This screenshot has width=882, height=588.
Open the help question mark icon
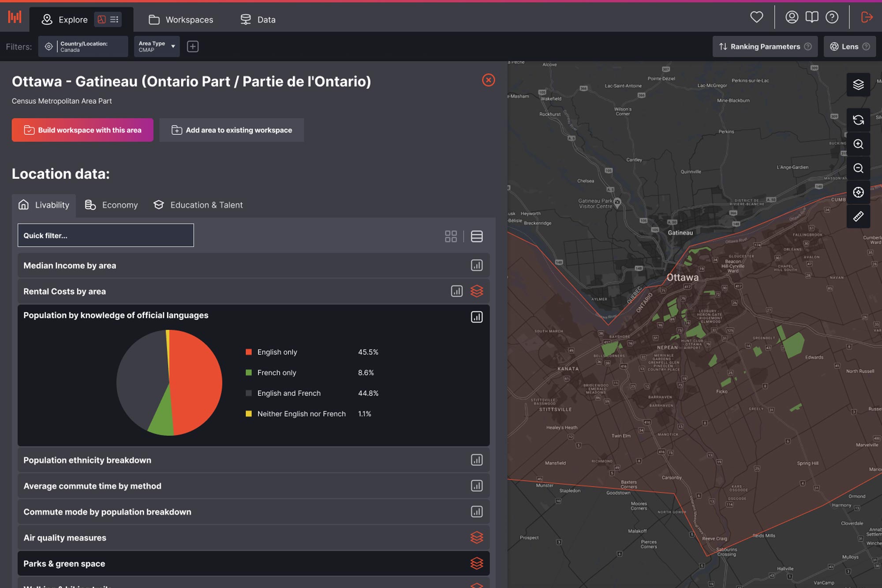(x=832, y=17)
